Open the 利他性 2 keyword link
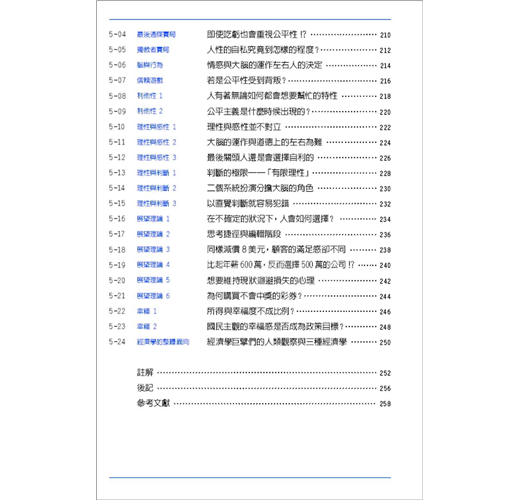The width and height of the screenshot is (520, 500). 150,111
